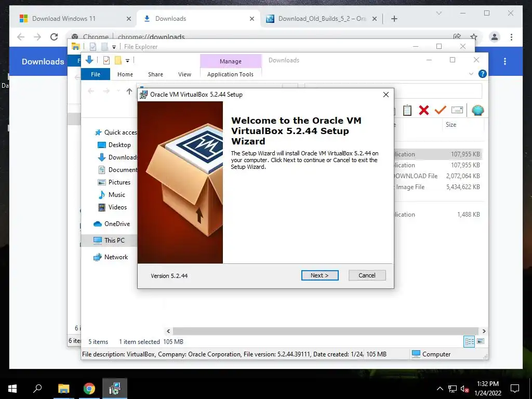Viewport: 532px width, 399px height.
Task: Open Chrome from the taskbar
Action: click(89, 388)
